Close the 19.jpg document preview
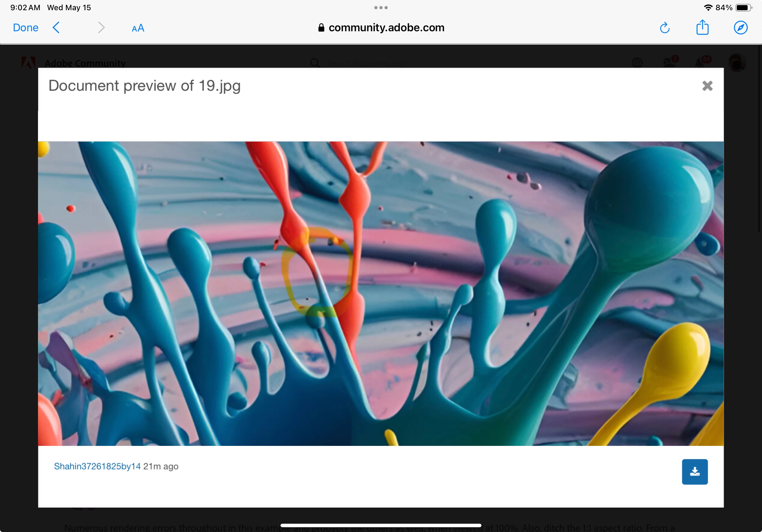This screenshot has height=532, width=762. pos(707,86)
